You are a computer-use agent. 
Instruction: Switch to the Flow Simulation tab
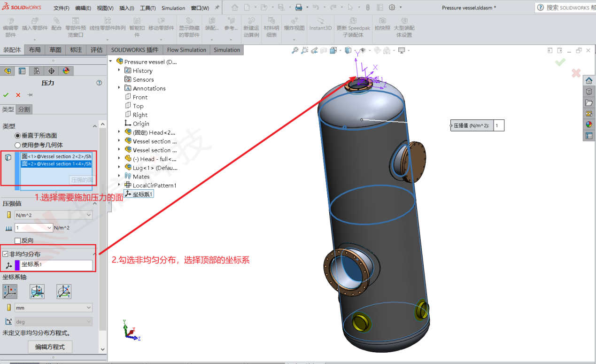[186, 49]
